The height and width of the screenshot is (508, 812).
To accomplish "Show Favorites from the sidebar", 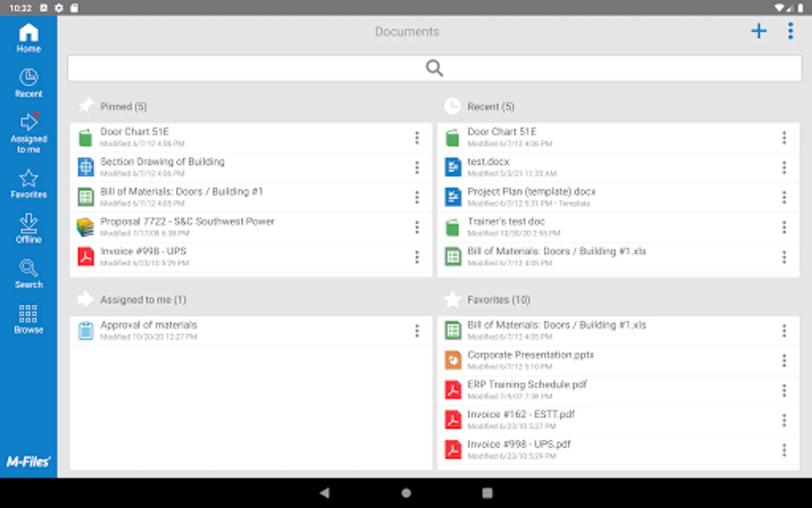I will click(28, 184).
